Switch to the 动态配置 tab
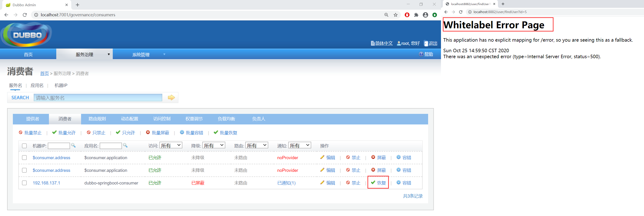Screen dimensions: 644x216 (130, 119)
